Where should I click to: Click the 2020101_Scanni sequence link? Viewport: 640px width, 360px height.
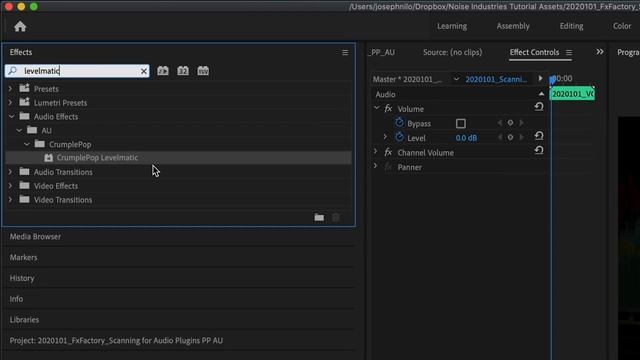point(496,79)
